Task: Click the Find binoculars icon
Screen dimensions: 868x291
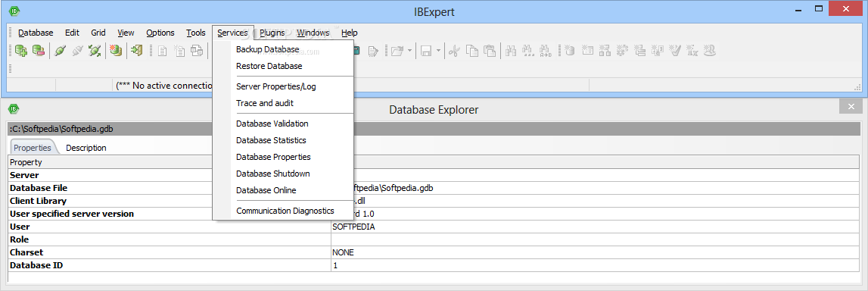Action: [x=511, y=51]
